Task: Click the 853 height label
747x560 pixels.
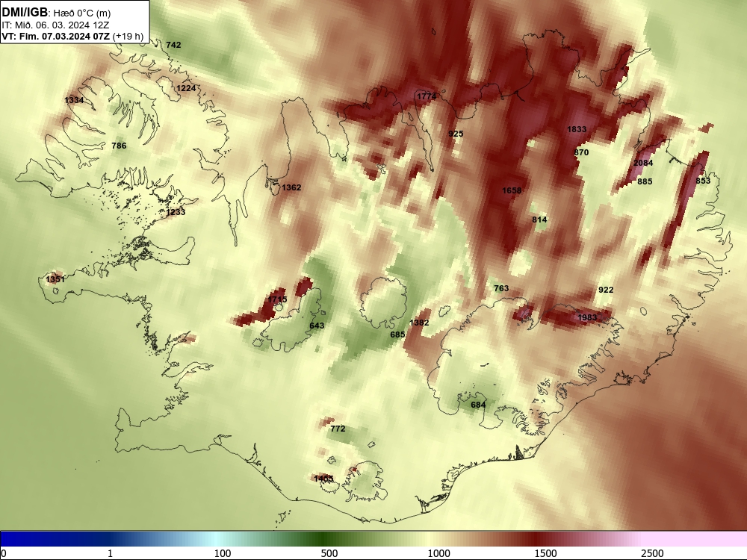Action: click(703, 181)
